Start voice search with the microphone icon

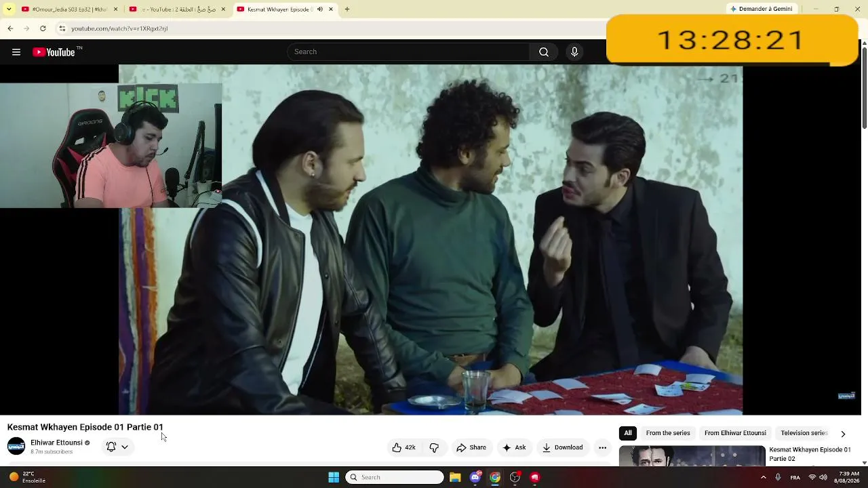[x=574, y=52]
